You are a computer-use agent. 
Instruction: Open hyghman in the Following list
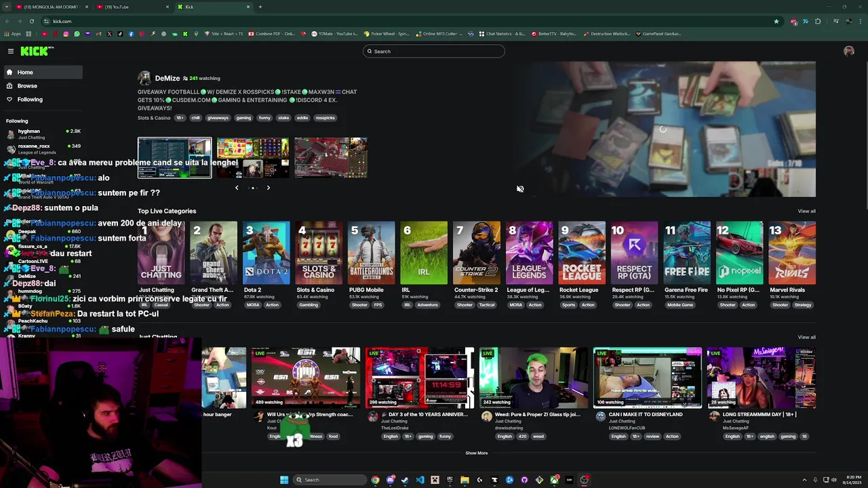(x=42, y=134)
